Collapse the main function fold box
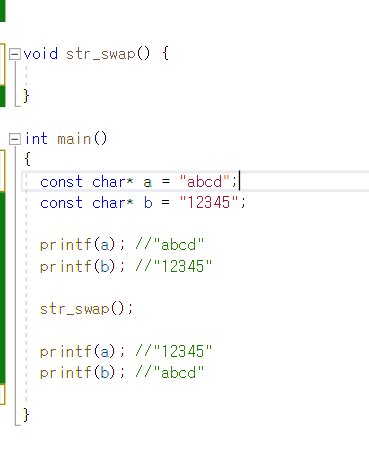This screenshot has height=462, width=369. [15, 139]
